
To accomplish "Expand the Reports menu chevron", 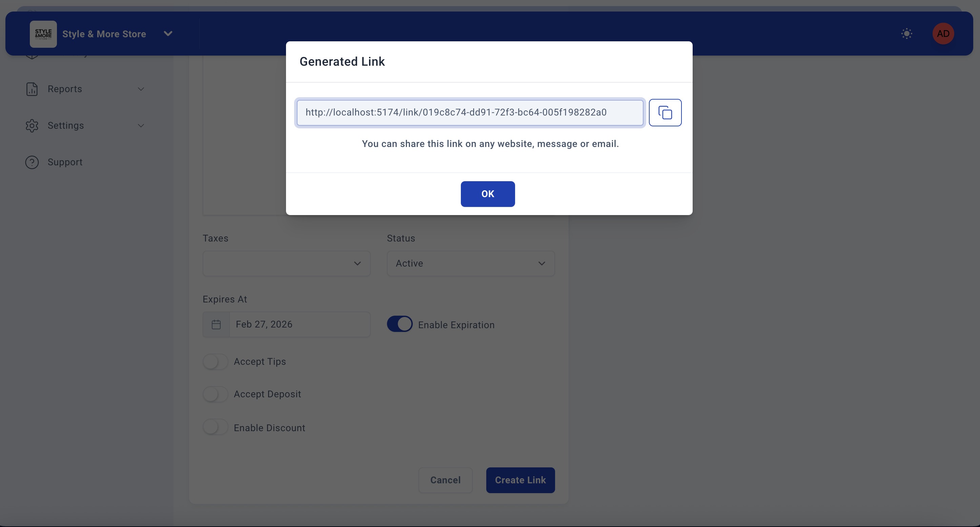I will coord(141,89).
